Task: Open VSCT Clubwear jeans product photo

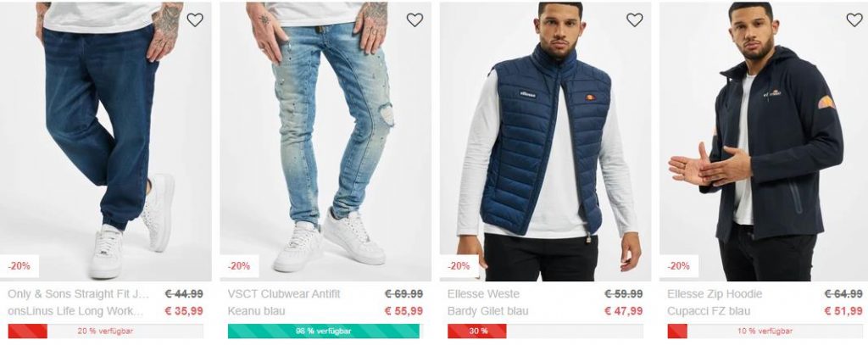Action: [x=325, y=142]
